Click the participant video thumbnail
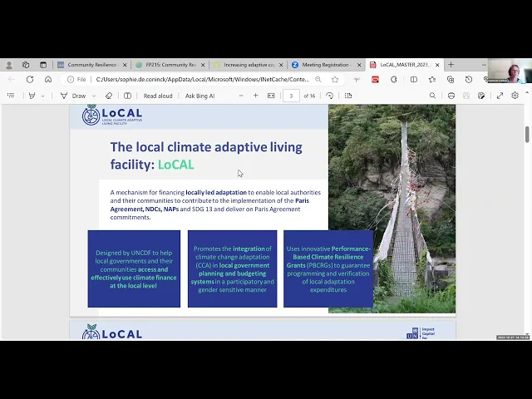Image resolution: width=532 pixels, height=399 pixels. pos(510,71)
